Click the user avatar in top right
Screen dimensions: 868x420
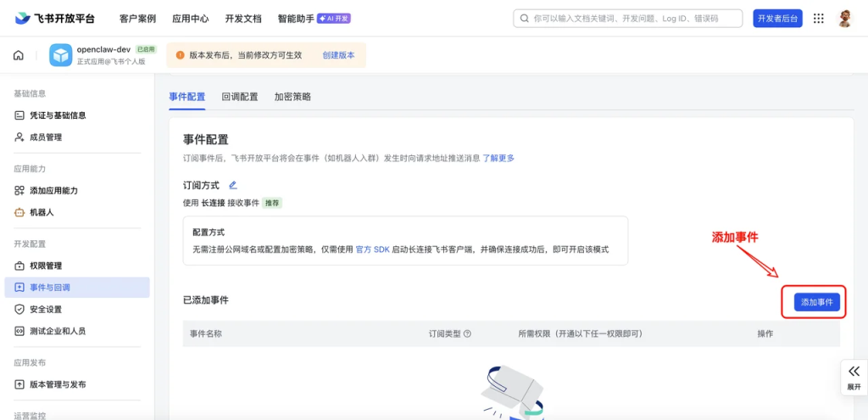coord(845,19)
